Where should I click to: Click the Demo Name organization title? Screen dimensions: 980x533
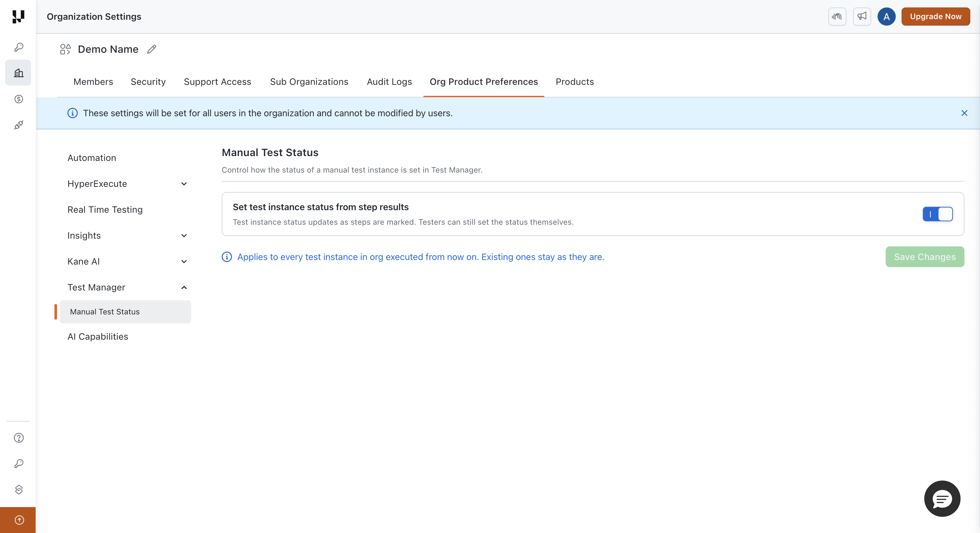click(108, 50)
